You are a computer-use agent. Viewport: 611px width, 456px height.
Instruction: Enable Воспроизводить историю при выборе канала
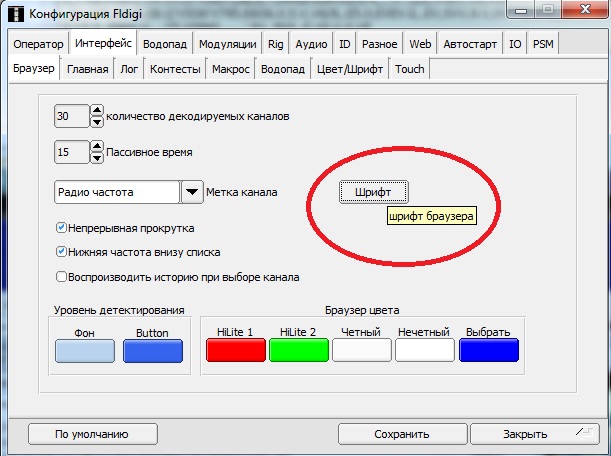click(62, 276)
